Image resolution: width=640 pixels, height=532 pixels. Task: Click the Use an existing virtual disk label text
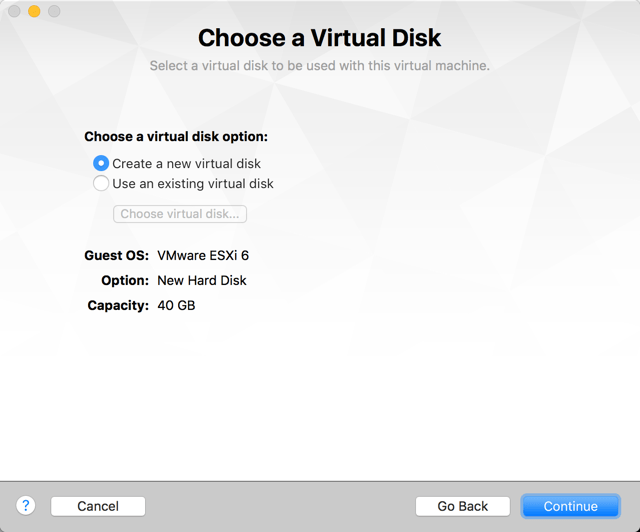193,184
